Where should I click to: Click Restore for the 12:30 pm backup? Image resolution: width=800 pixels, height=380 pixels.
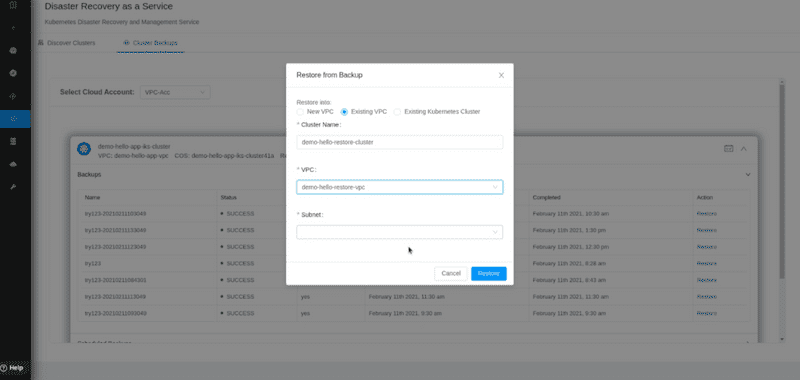pyautogui.click(x=707, y=247)
